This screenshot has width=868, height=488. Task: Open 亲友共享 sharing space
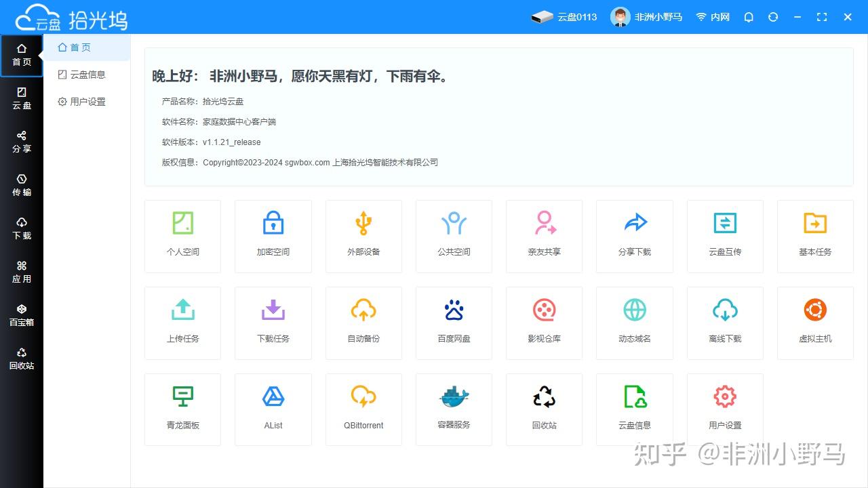pos(544,236)
